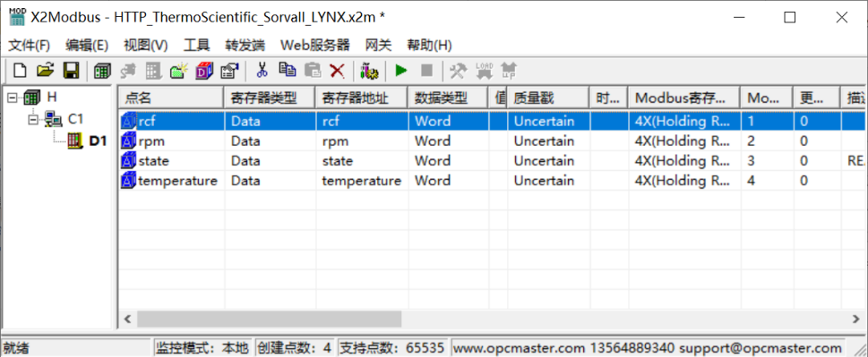This screenshot has height=357, width=868.
Task: Click the scissors Cut icon
Action: coord(262,70)
